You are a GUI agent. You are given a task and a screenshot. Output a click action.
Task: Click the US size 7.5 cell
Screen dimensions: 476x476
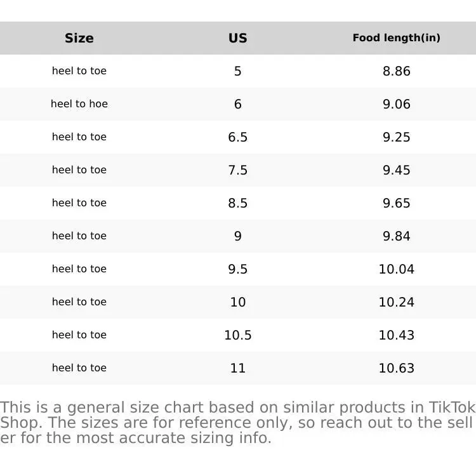tap(238, 170)
